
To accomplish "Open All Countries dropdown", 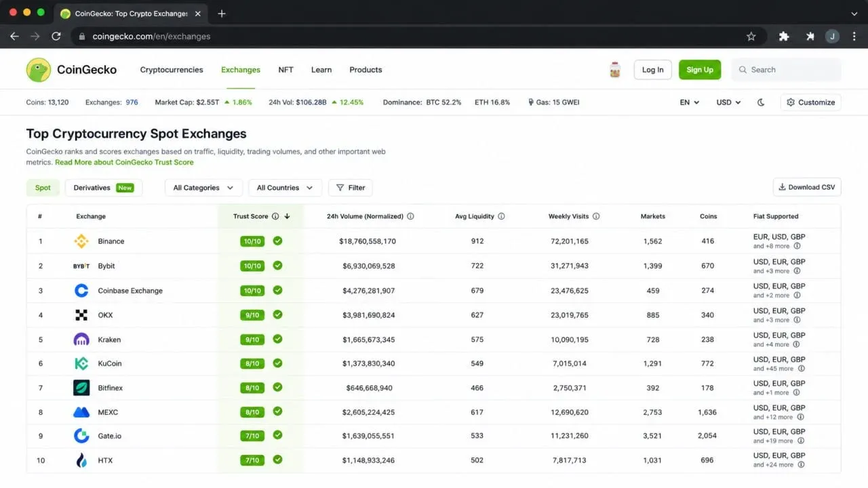I will tap(285, 188).
